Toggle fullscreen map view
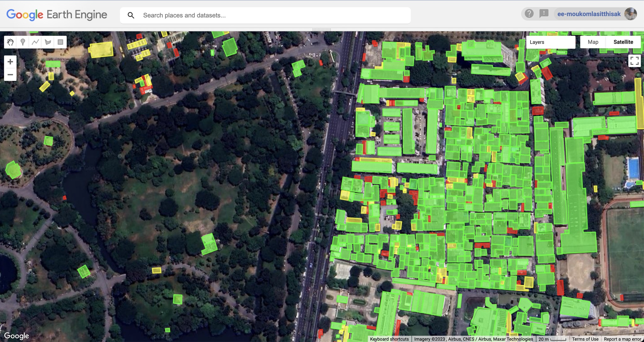644x342 pixels. [x=634, y=61]
